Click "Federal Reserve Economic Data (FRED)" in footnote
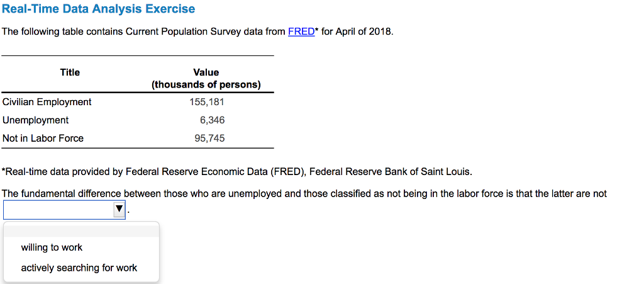The image size is (644, 284). click(x=215, y=171)
